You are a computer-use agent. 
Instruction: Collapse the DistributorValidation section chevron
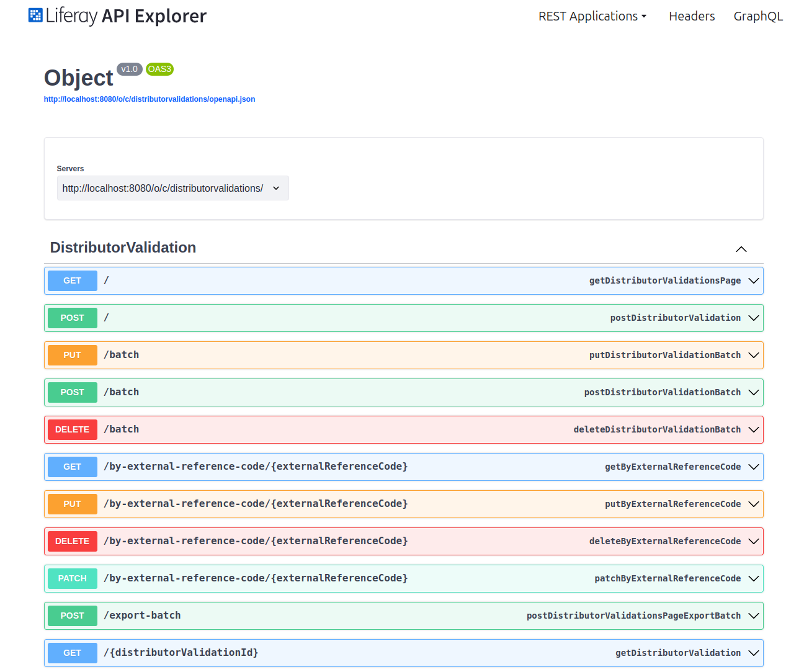741,249
